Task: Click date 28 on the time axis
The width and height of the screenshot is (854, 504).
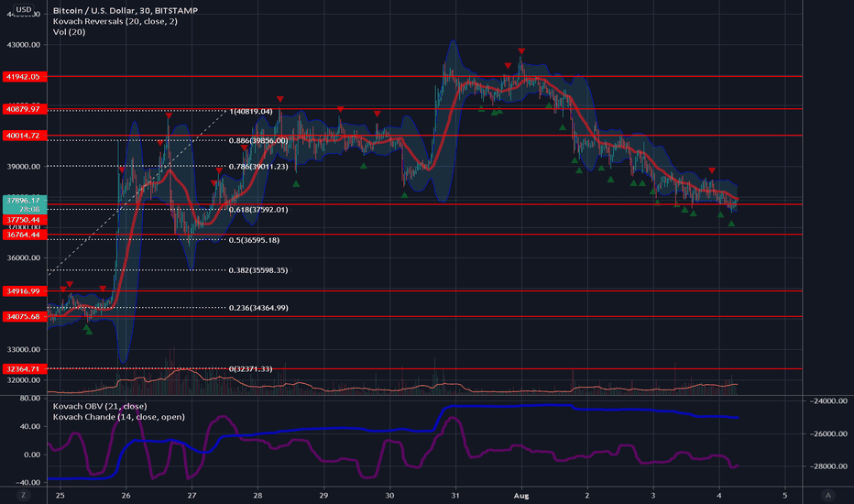Action: pos(257,496)
